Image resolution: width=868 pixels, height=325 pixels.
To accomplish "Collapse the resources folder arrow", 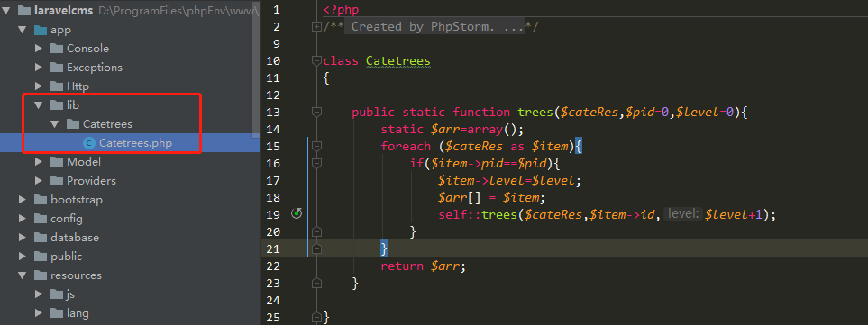I will (23, 275).
